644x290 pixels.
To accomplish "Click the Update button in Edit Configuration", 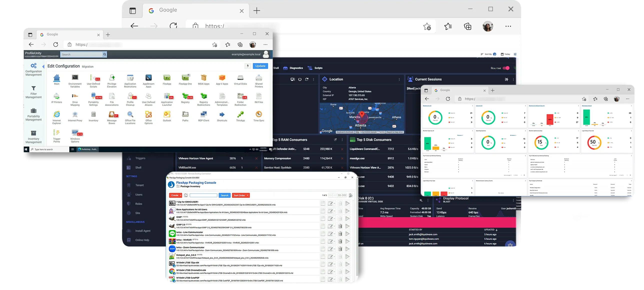I will 260,66.
